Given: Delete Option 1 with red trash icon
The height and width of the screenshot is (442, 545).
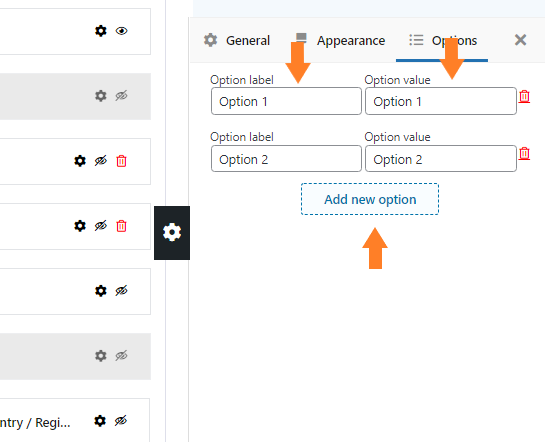Looking at the screenshot, I should pyautogui.click(x=524, y=96).
